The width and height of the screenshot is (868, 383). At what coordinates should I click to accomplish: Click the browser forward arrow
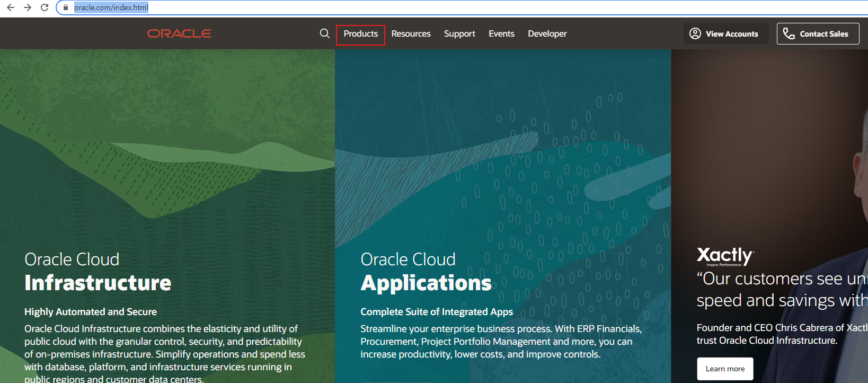(28, 7)
